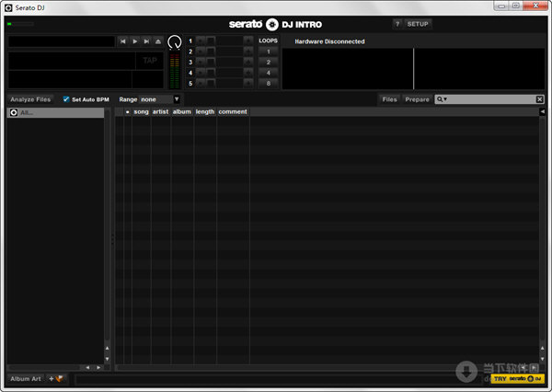The height and width of the screenshot is (392, 552).
Task: Set cue point 3 with its left button
Action: [x=201, y=62]
